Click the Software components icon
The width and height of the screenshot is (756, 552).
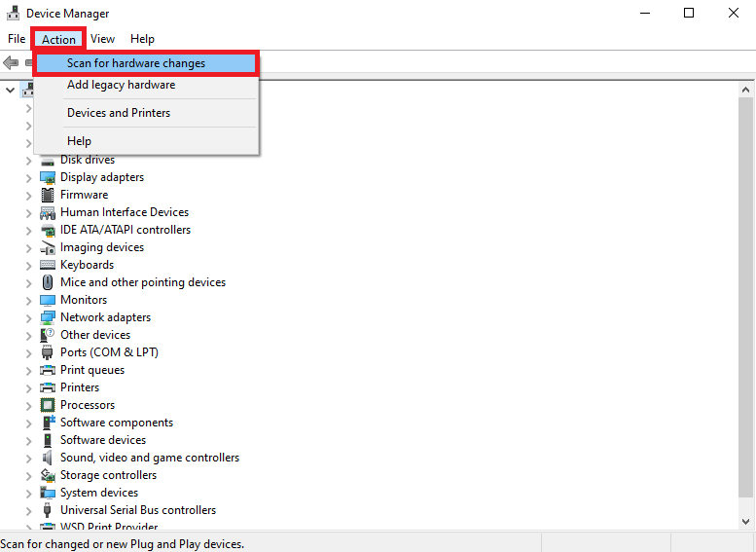point(49,423)
